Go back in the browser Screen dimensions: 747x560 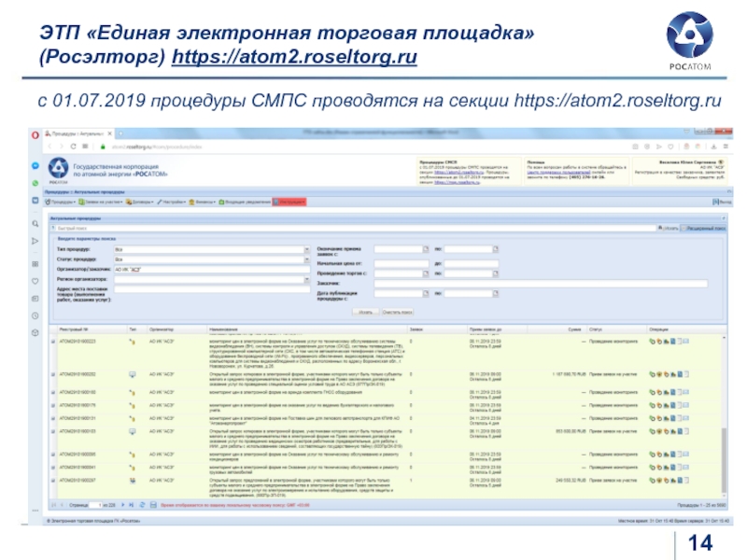tap(50, 147)
